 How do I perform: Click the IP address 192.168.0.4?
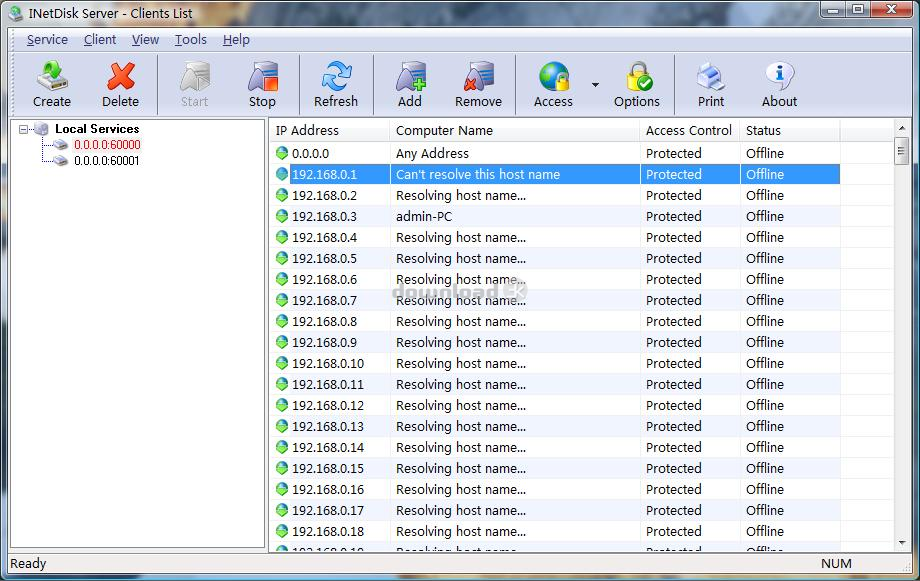pos(324,238)
